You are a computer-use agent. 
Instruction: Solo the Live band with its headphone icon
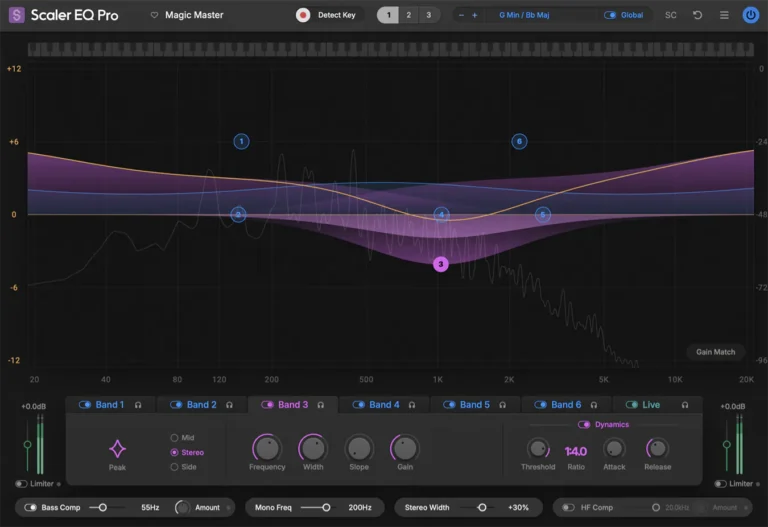coord(685,405)
